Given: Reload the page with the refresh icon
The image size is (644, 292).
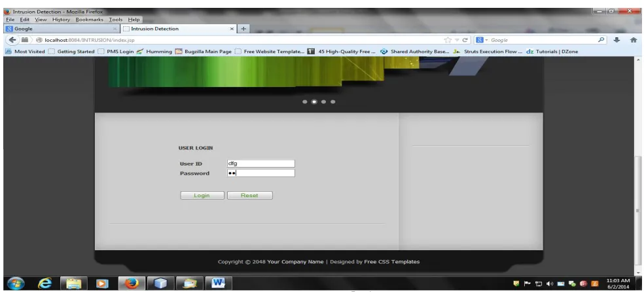Looking at the screenshot, I should tap(465, 40).
